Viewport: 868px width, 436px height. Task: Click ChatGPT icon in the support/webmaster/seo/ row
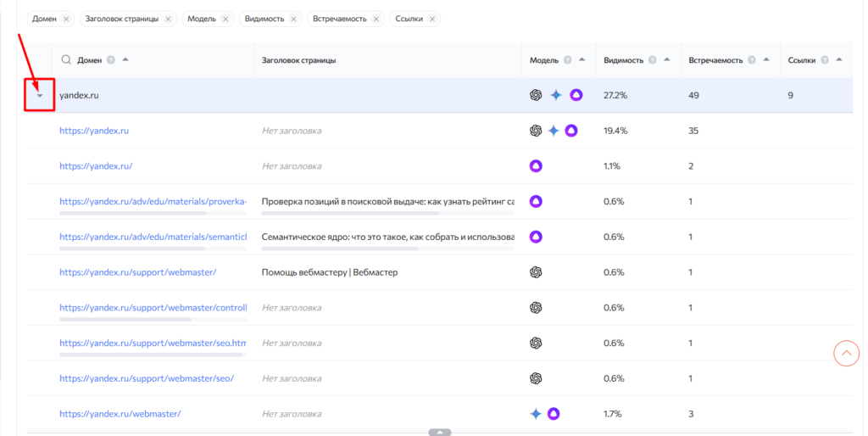coord(536,378)
